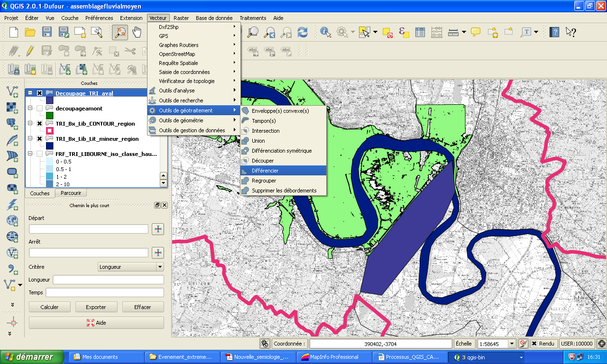
Task: Click the Save As floppy icon
Action: tap(64, 32)
